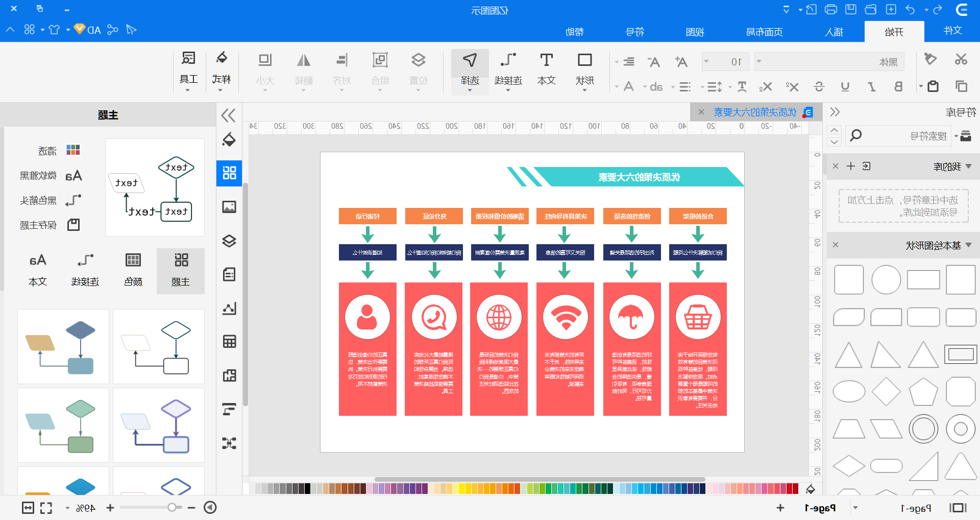
Task: Toggle Strikethrough formatting
Action: [819, 87]
